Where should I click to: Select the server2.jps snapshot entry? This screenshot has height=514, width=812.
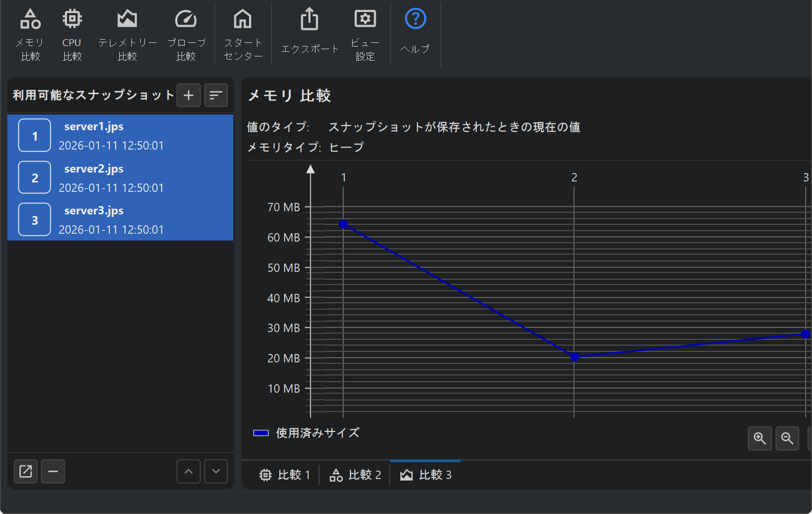pos(120,178)
